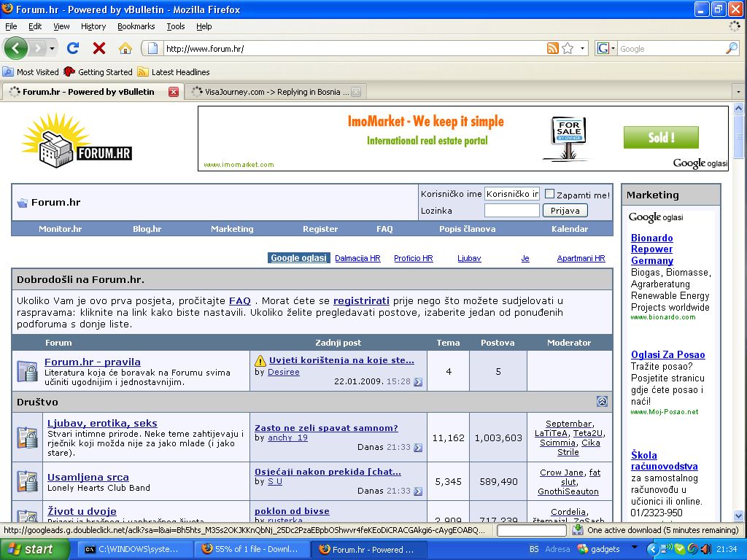747x560 pixels.
Task: Open the Getting Started bookmark
Action: (98, 72)
